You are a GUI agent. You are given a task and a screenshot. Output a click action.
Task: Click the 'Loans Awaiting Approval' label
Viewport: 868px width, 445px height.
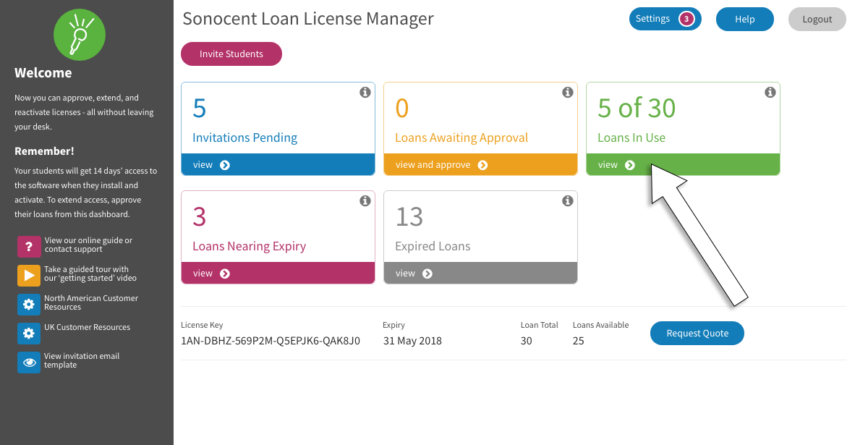pos(461,137)
